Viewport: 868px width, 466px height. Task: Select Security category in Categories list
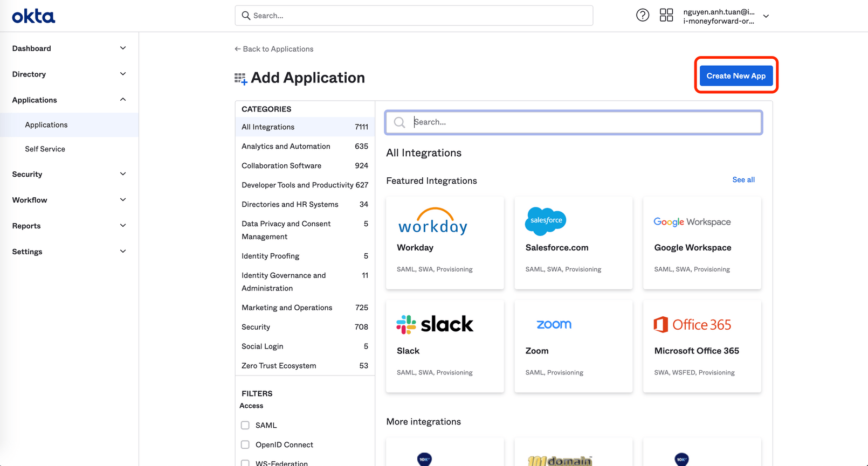coord(305,327)
